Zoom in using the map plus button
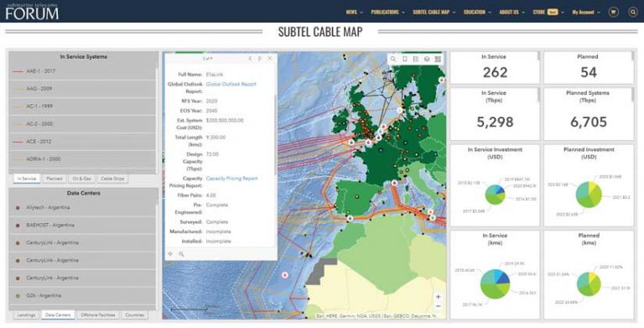 coord(439,297)
